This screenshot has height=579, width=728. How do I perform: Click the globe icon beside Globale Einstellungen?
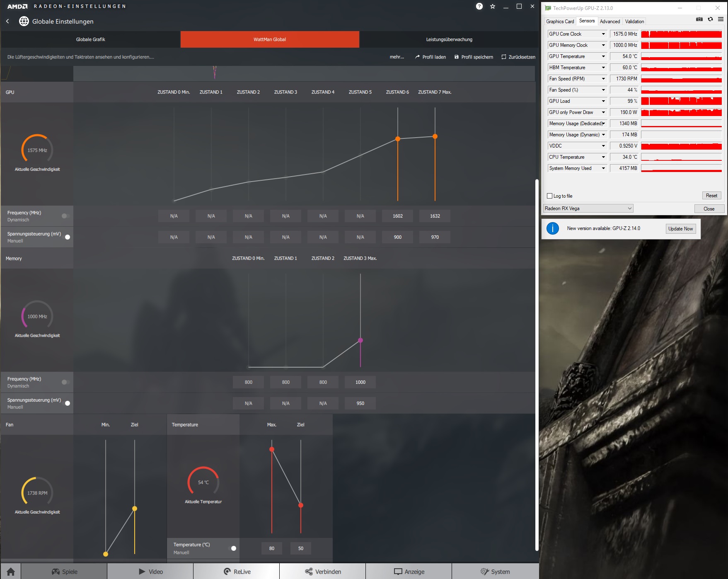tap(24, 21)
